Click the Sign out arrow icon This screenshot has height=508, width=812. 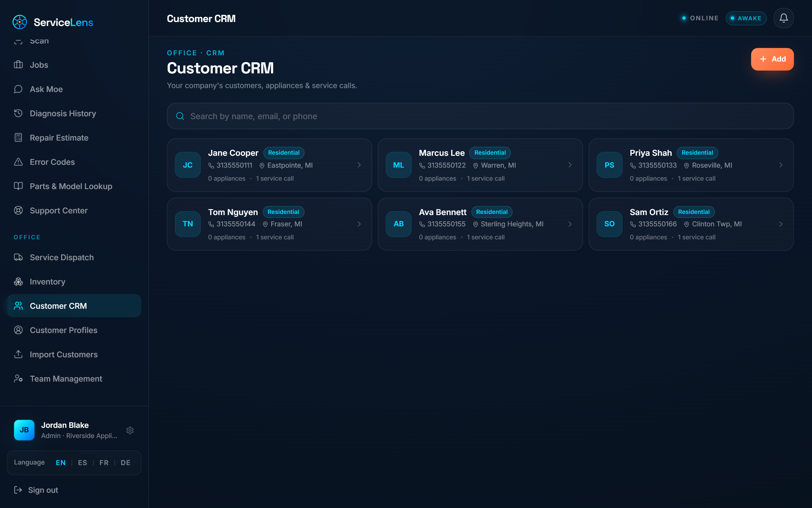tap(18, 490)
